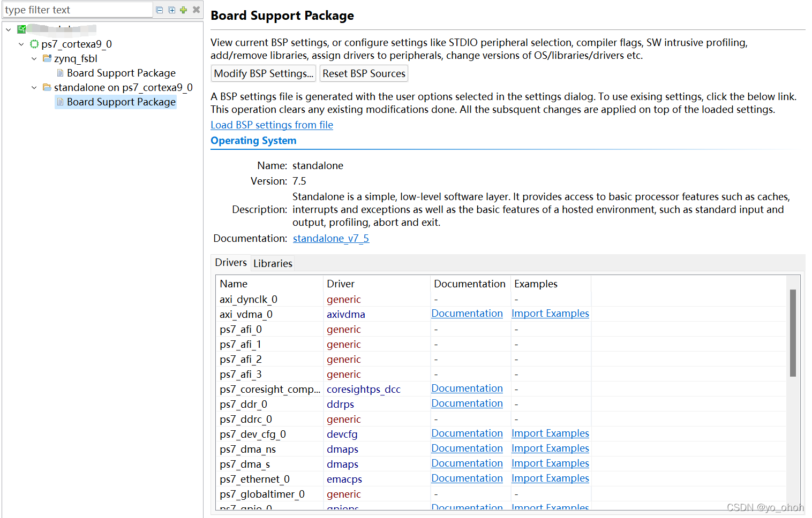The width and height of the screenshot is (812, 518).
Task: Click the standalone domain folder icon
Action: click(47, 87)
